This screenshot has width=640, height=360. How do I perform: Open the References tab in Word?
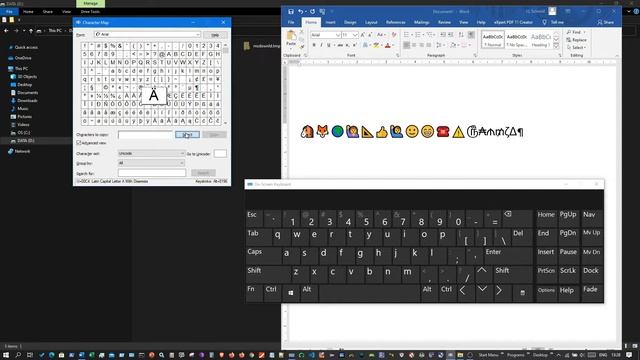pyautogui.click(x=396, y=22)
